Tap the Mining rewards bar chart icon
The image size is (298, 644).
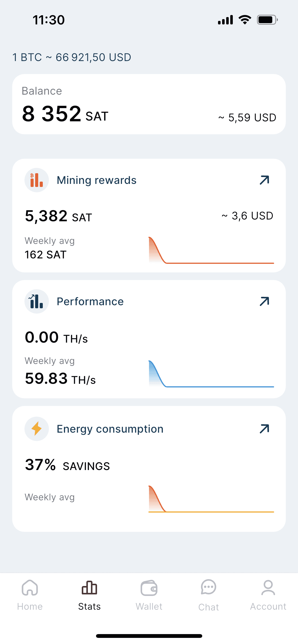[x=37, y=180]
